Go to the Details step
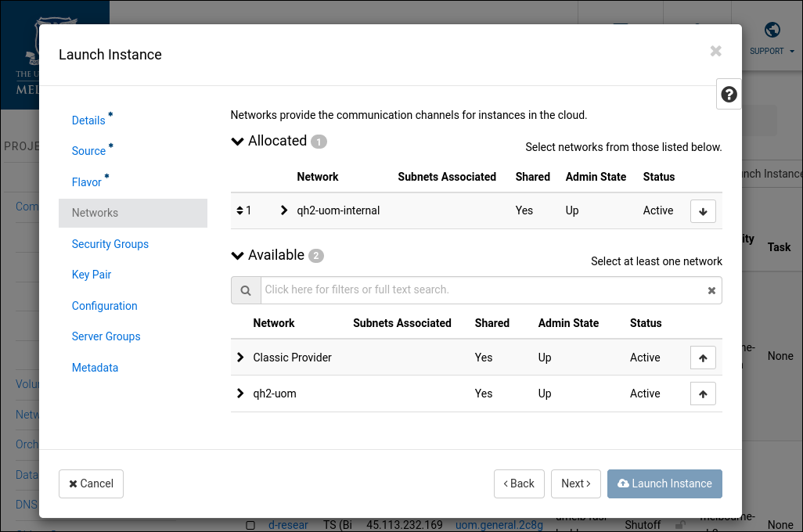Viewport: 803px width, 532px height. tap(88, 120)
